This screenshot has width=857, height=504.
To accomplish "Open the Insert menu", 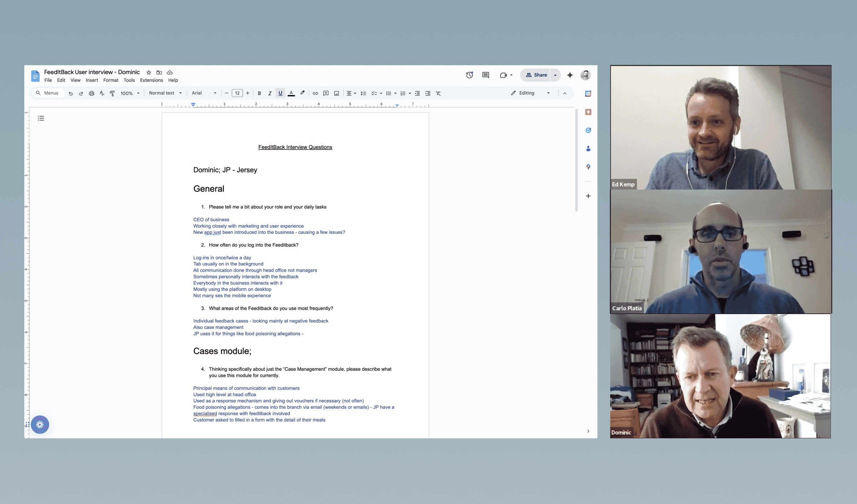I will click(92, 80).
